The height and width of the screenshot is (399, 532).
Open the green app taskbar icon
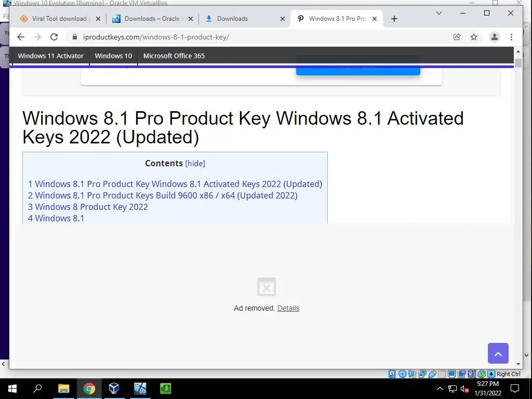point(165,389)
